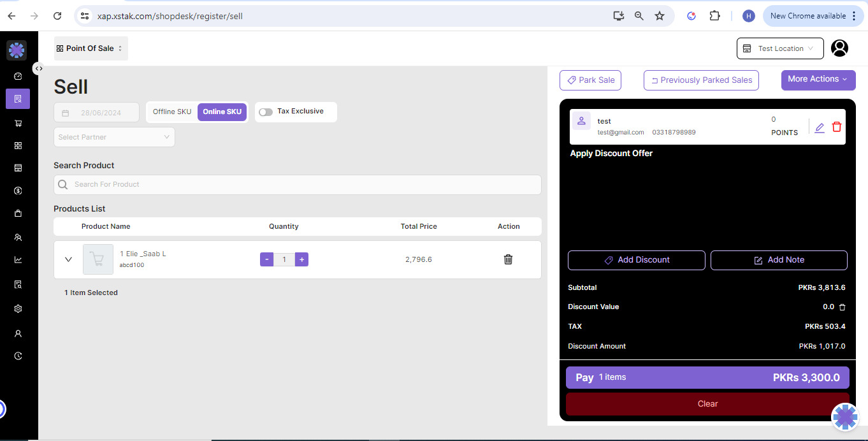868x441 pixels.
Task: Open the Select Partner dropdown
Action: (114, 137)
